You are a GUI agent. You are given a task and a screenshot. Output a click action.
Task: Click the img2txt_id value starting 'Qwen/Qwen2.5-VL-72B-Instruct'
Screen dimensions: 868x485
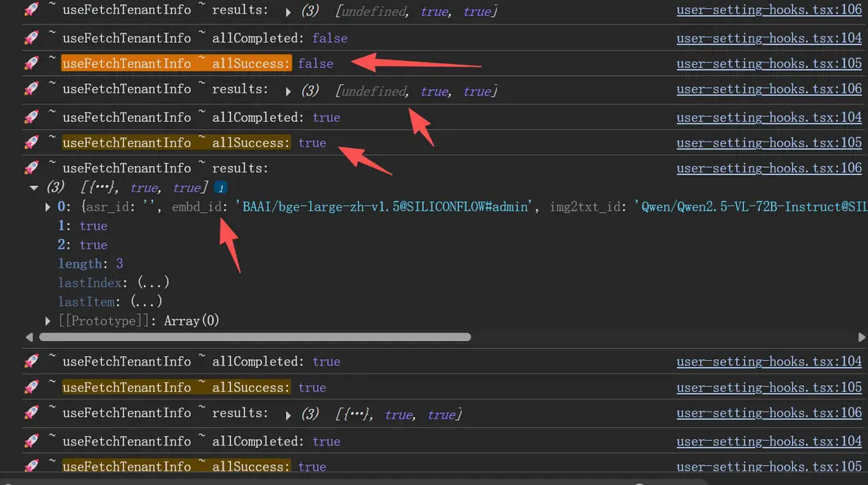point(751,207)
